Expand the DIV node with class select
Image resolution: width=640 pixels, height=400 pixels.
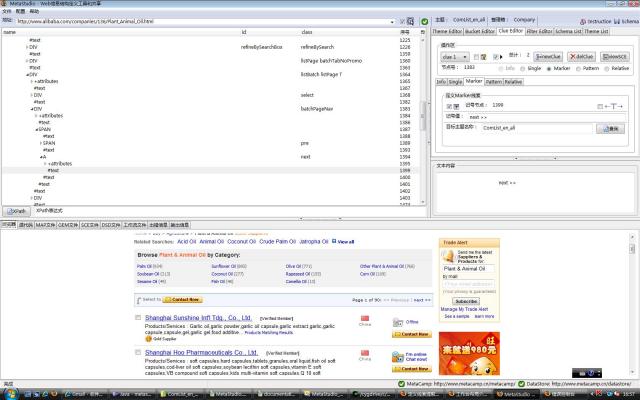click(x=31, y=95)
